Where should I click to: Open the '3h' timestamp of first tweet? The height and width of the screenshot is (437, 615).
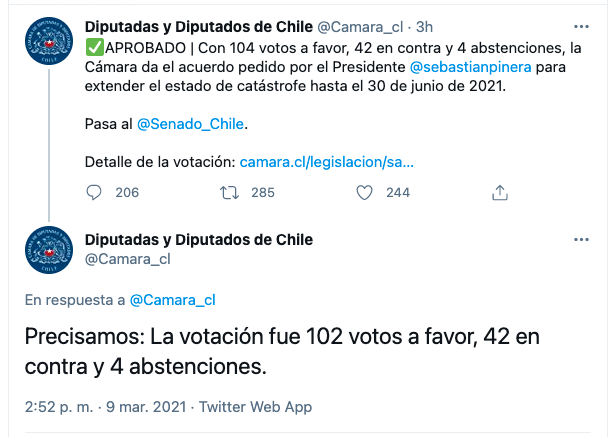pyautogui.click(x=424, y=27)
